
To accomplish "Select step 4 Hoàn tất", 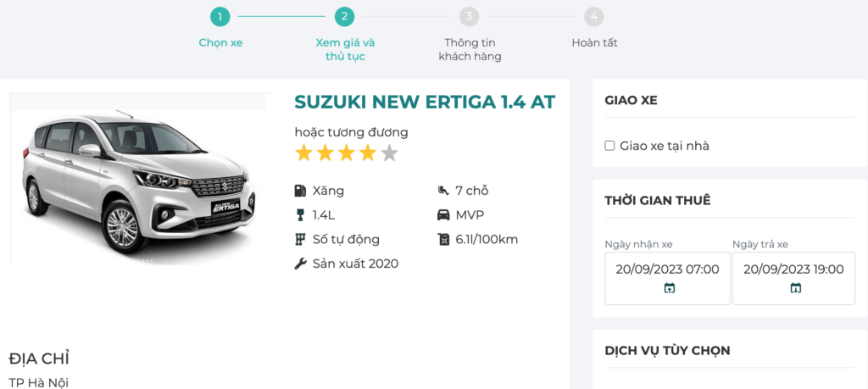I will (594, 16).
